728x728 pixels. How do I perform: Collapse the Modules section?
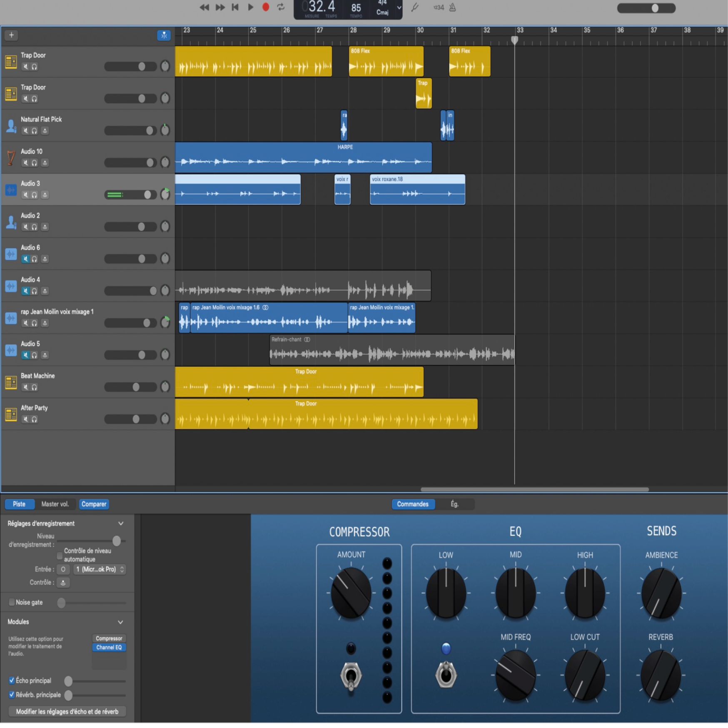(x=121, y=622)
